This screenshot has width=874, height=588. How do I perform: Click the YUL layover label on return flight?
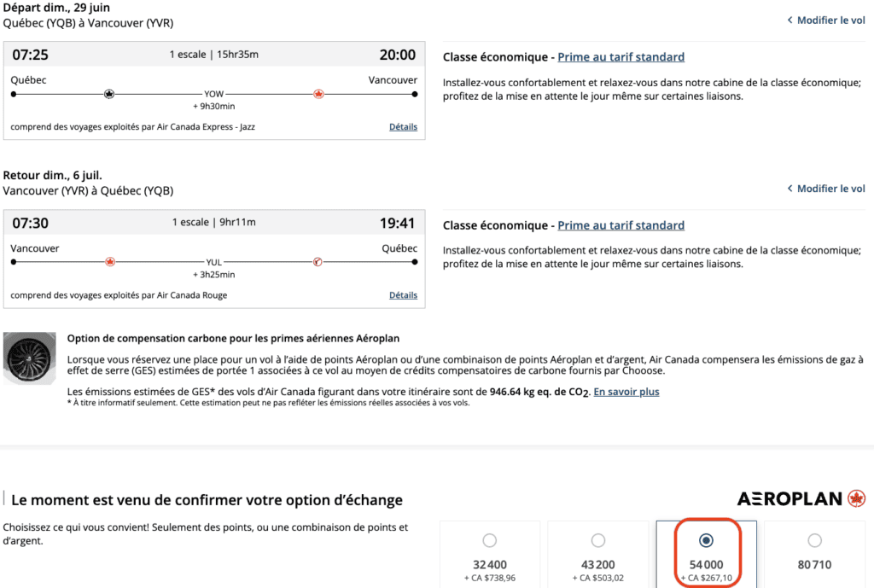[213, 262]
